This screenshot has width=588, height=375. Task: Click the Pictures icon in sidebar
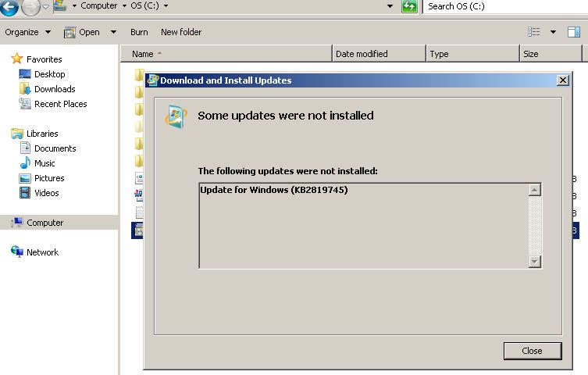click(x=25, y=178)
